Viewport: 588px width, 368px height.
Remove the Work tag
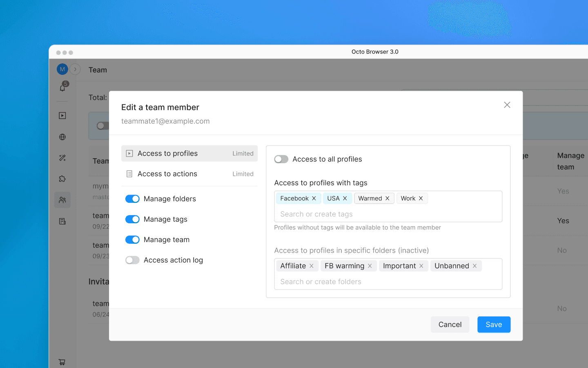click(x=421, y=198)
